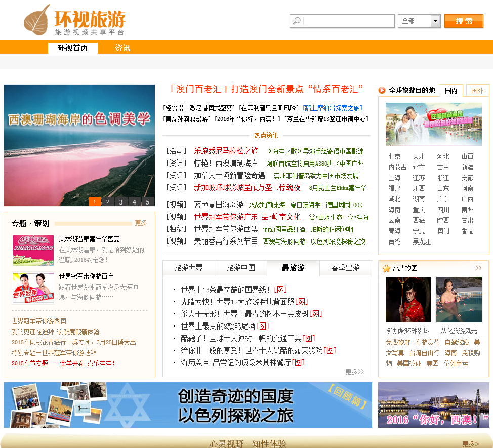The image size is (493, 448).
Task: Select 黑龙江 in the destination list
Action: (422, 242)
